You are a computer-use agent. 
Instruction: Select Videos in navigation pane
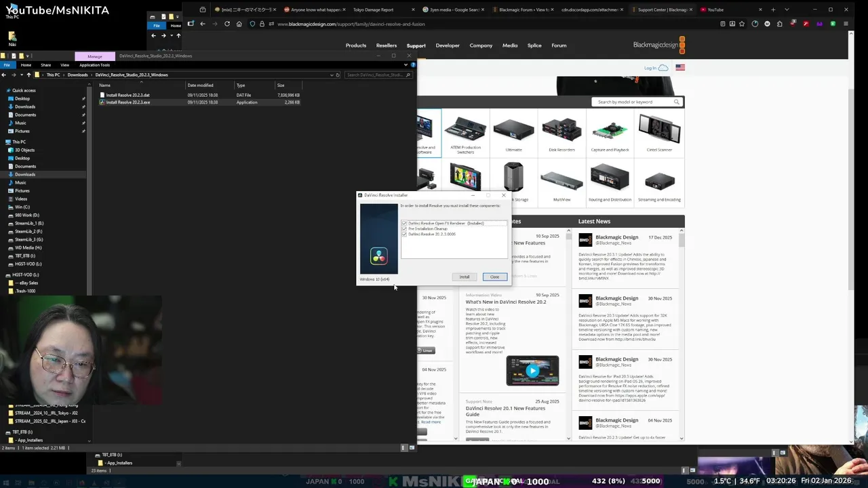pyautogui.click(x=21, y=199)
